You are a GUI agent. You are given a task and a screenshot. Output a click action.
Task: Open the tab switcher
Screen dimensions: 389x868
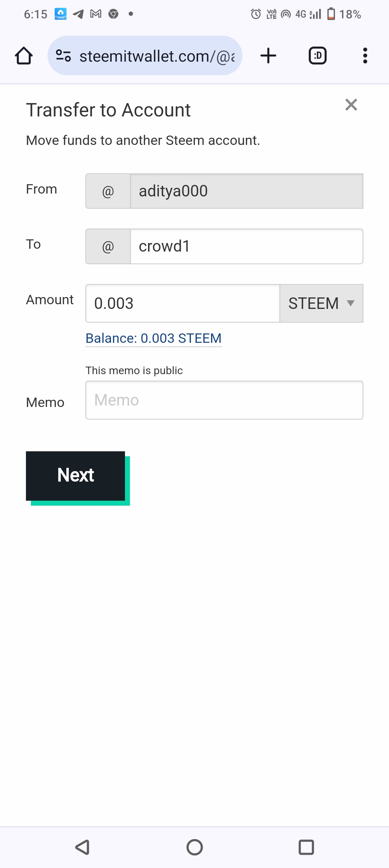318,56
